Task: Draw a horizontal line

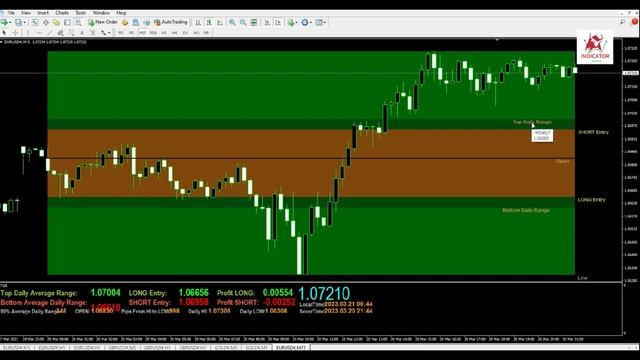Action: (x=39, y=33)
